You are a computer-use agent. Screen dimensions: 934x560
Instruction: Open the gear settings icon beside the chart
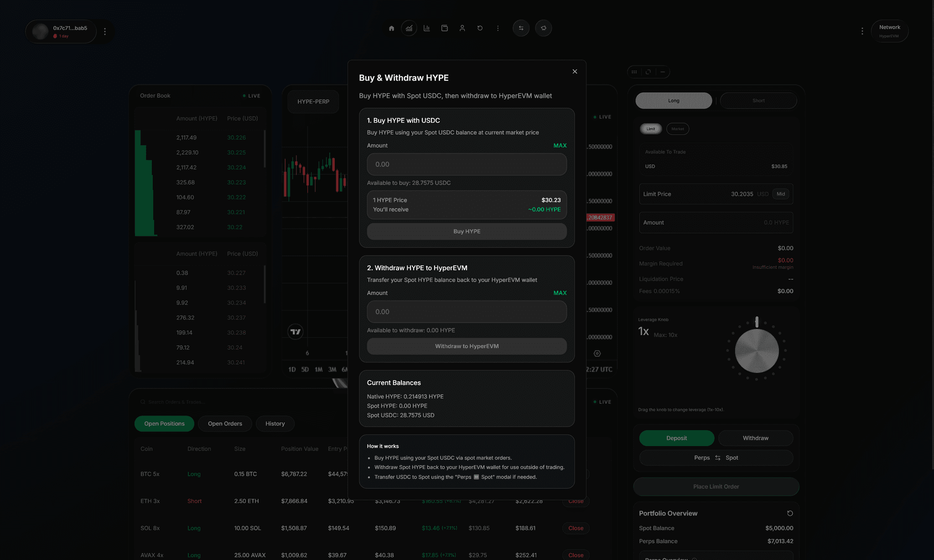597,353
